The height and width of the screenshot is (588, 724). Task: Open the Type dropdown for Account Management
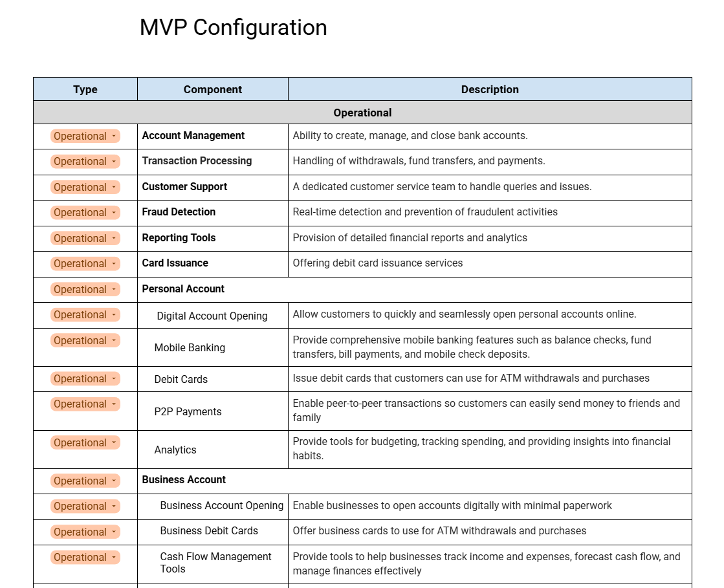(85, 136)
